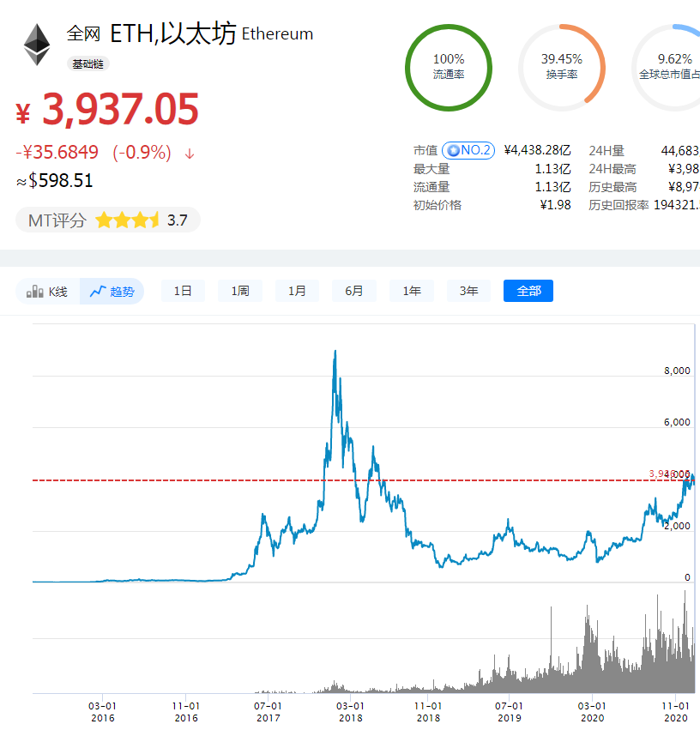Click the price peak on the chart line

click(x=335, y=351)
